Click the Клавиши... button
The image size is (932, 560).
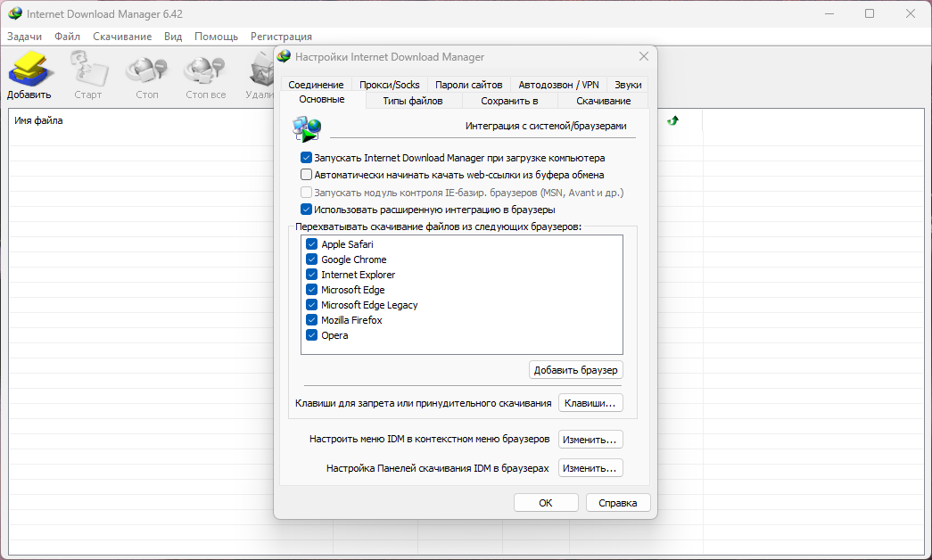[x=590, y=403]
